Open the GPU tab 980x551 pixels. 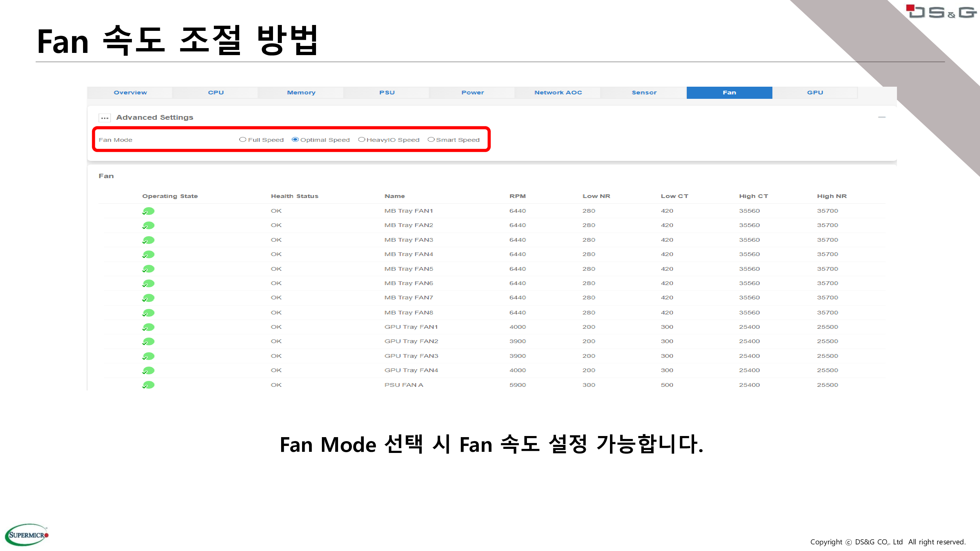click(815, 93)
